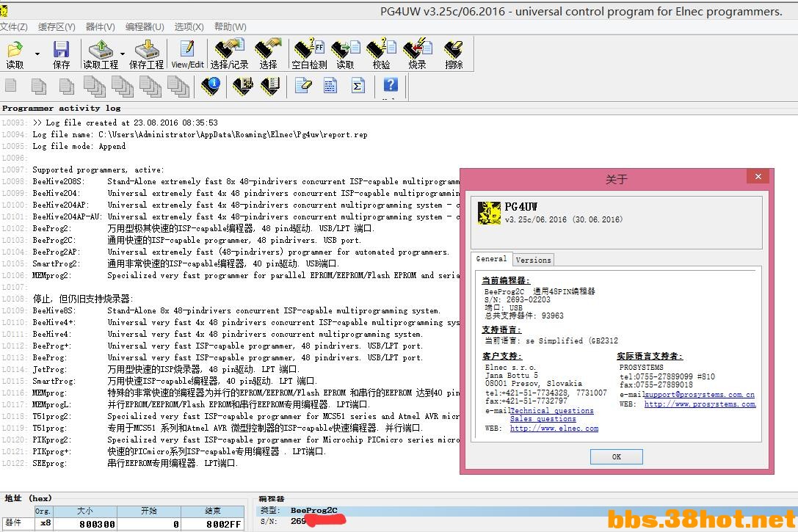Screen dimensions: 798x532
Task: Click log line 'BeeProg2C:'
Action: (54, 240)
